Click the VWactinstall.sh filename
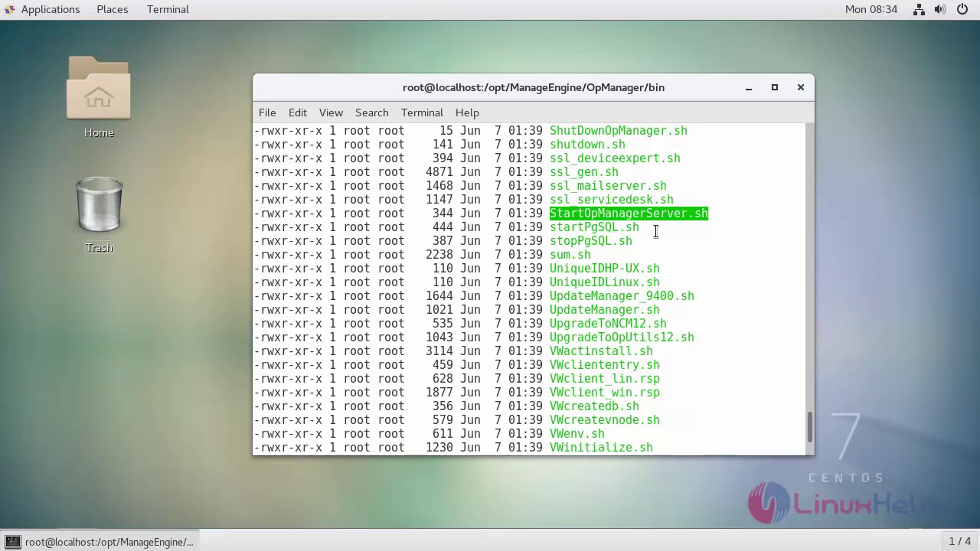The height and width of the screenshot is (551, 980). pos(601,351)
